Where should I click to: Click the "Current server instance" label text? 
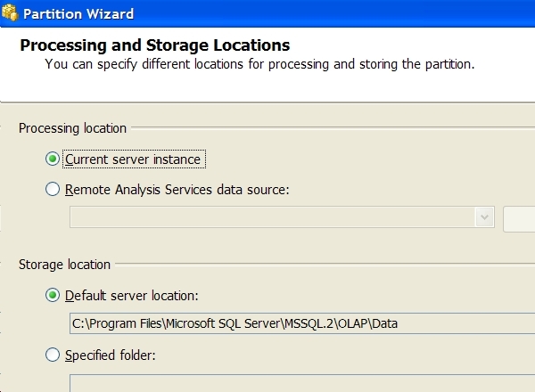point(133,159)
